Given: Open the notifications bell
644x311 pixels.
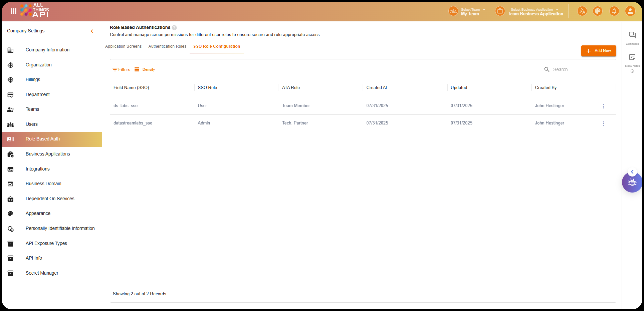Looking at the screenshot, I should pos(614,11).
